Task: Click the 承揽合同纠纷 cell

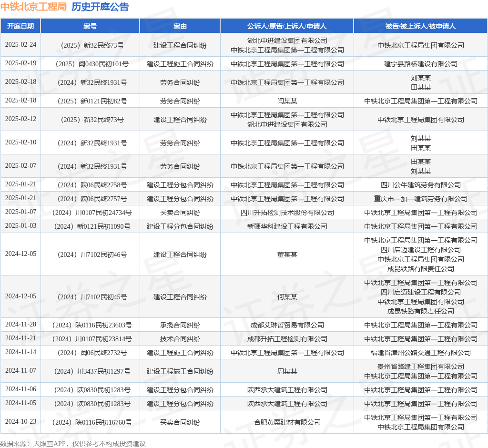Action: click(180, 325)
